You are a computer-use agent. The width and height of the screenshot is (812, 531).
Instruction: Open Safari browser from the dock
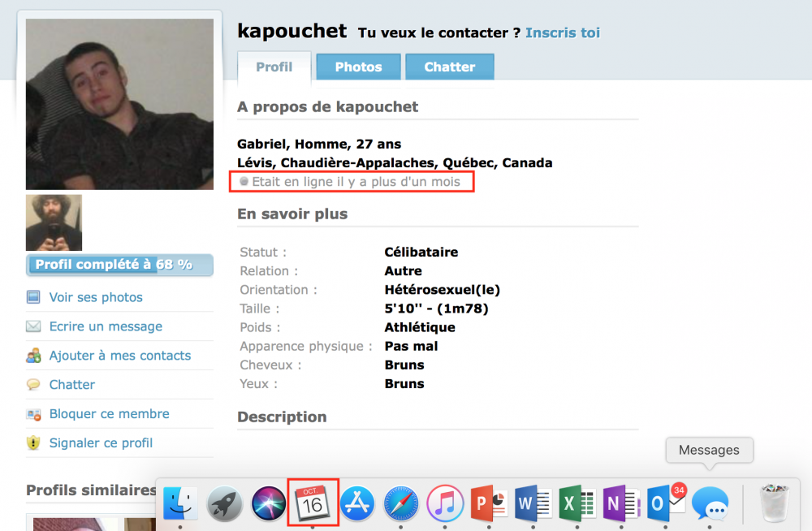click(401, 503)
